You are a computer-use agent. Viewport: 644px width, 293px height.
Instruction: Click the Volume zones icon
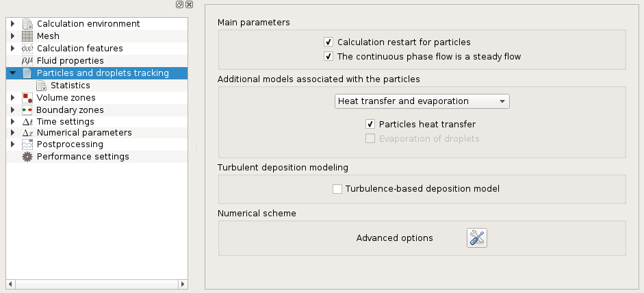click(27, 98)
